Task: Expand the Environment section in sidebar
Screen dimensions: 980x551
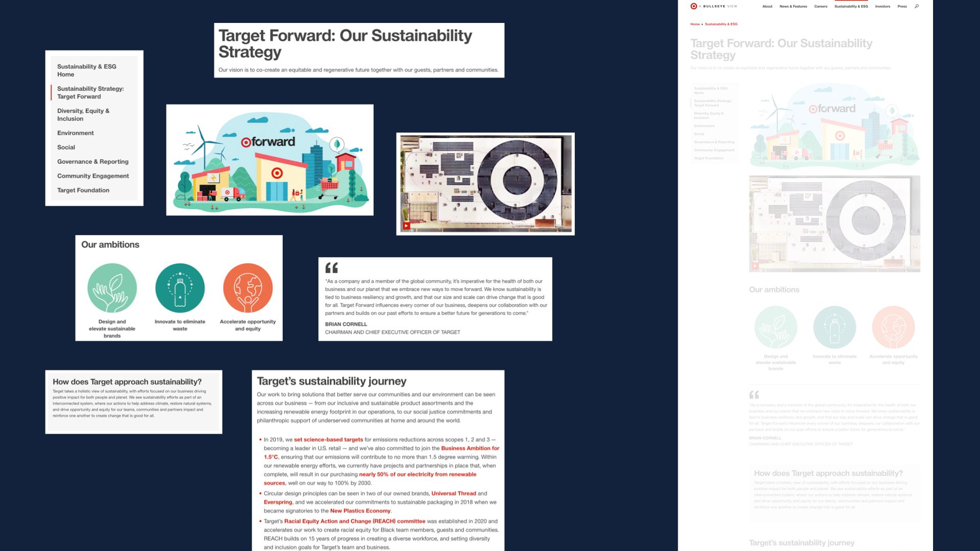Action: pyautogui.click(x=76, y=133)
